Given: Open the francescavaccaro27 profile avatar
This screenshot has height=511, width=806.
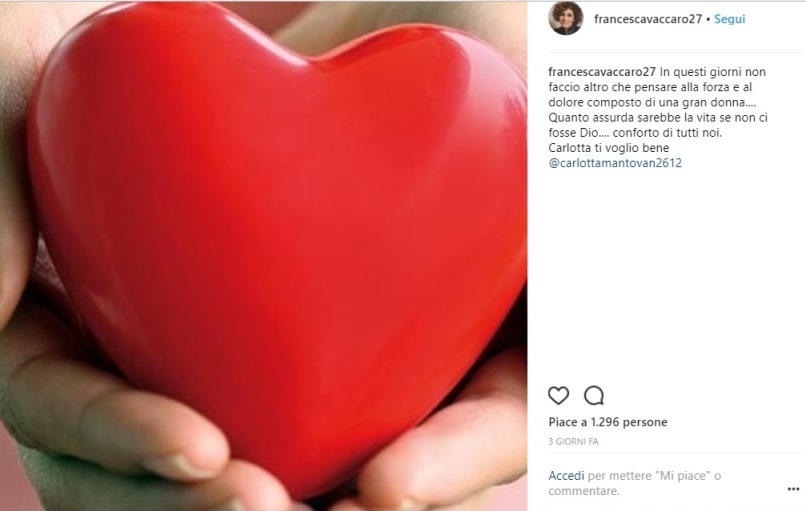Looking at the screenshot, I should [565, 19].
